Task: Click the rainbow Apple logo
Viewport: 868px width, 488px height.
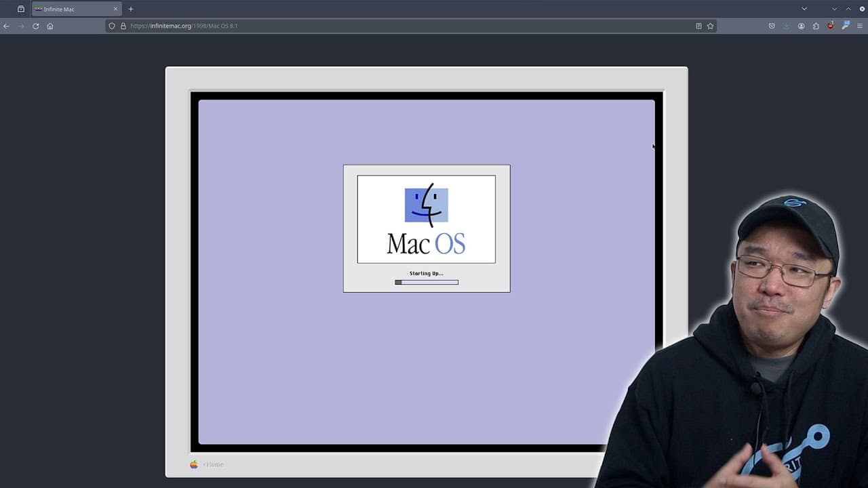Action: (194, 464)
